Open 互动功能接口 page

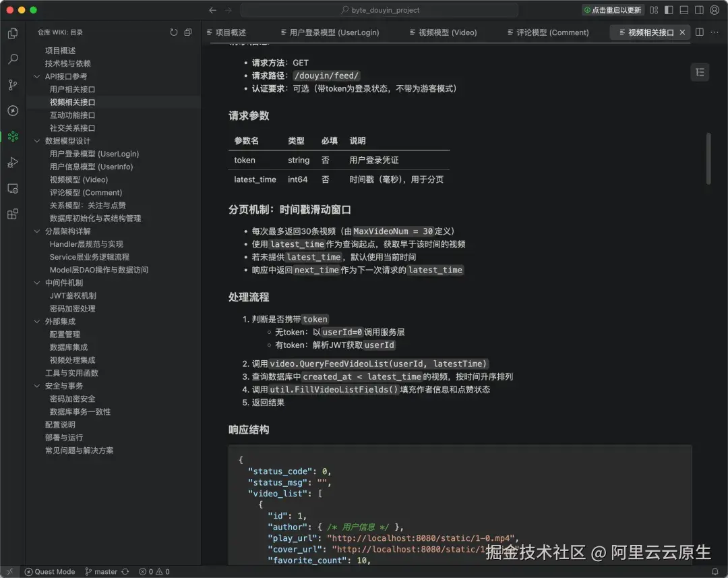(72, 115)
